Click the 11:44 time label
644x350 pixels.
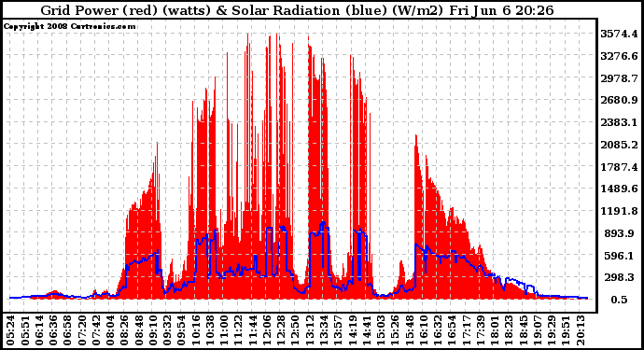(253, 330)
